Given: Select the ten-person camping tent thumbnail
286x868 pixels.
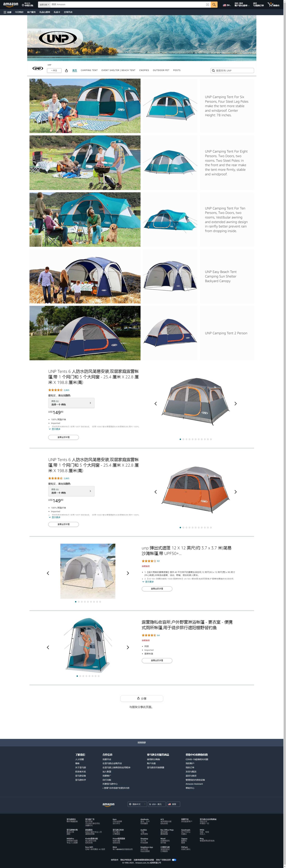Looking at the screenshot, I should click(170, 220).
